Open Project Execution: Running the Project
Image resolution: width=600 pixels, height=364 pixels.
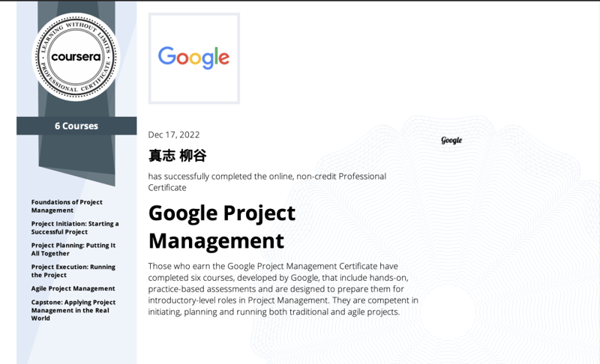pyautogui.click(x=73, y=270)
